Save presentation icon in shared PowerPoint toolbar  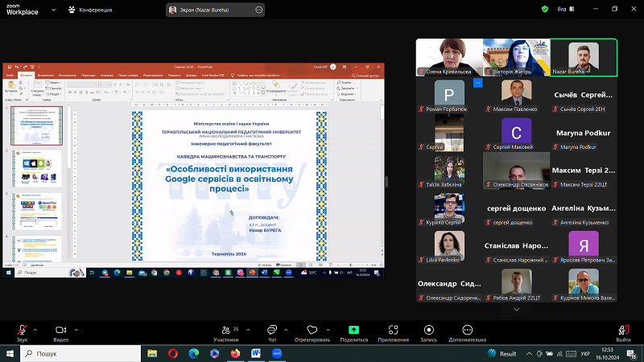tap(10, 67)
